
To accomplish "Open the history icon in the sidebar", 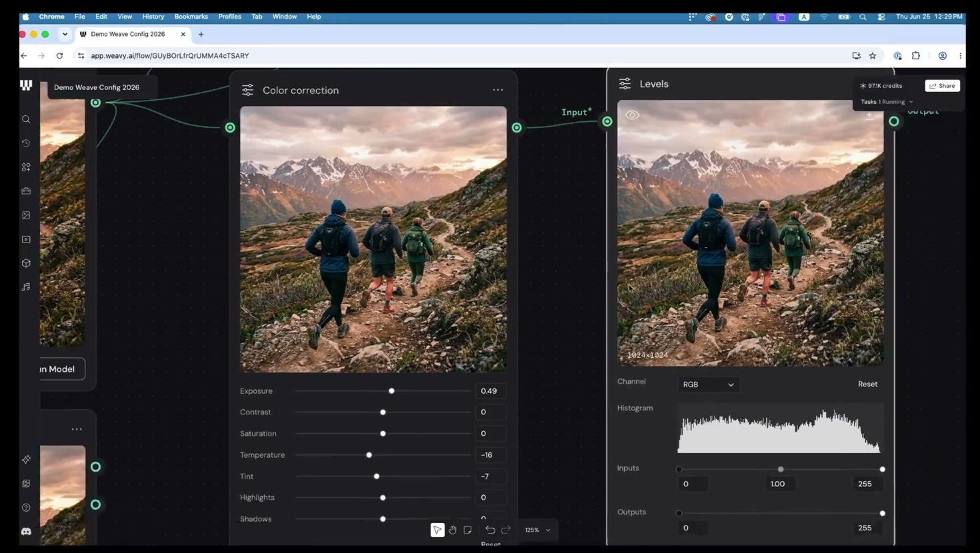I will pos(26,143).
